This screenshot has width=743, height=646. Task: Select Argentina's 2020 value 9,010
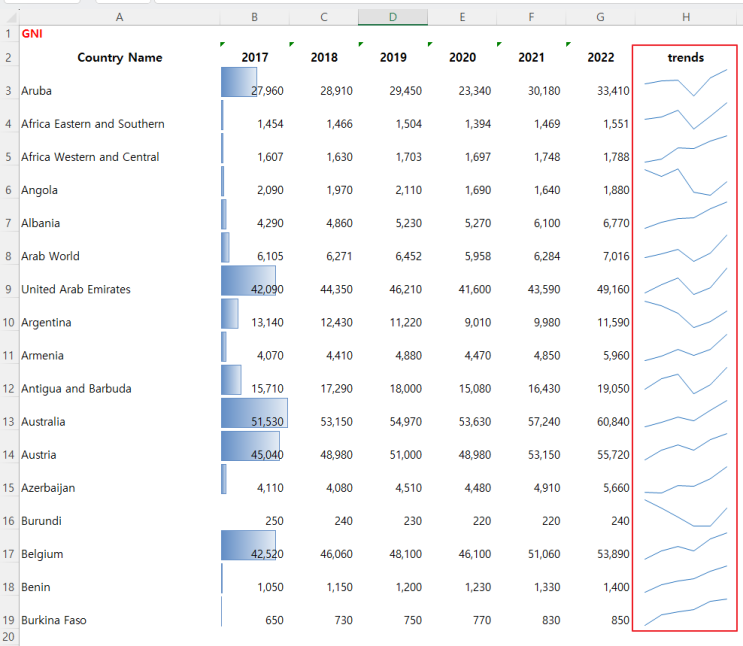click(x=478, y=322)
